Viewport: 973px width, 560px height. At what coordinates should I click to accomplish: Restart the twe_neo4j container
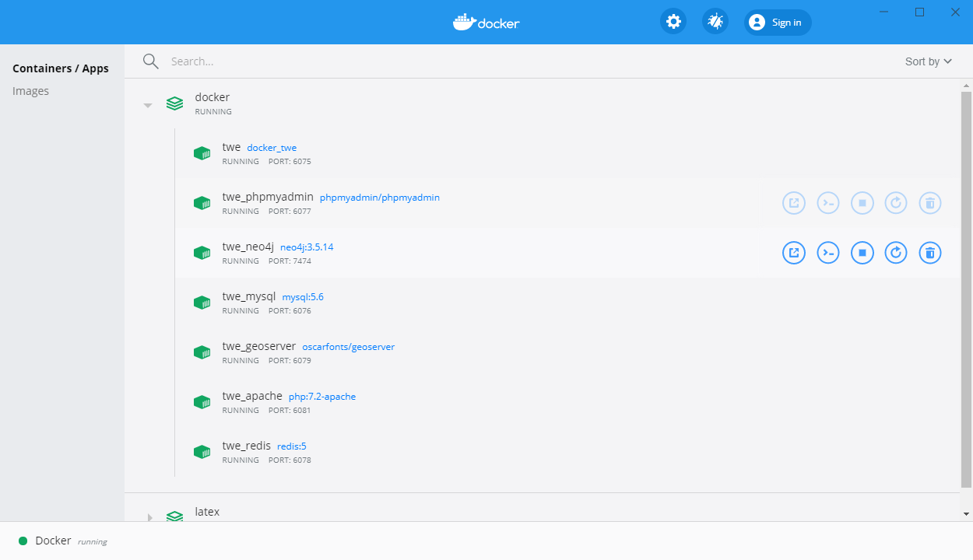click(x=897, y=253)
